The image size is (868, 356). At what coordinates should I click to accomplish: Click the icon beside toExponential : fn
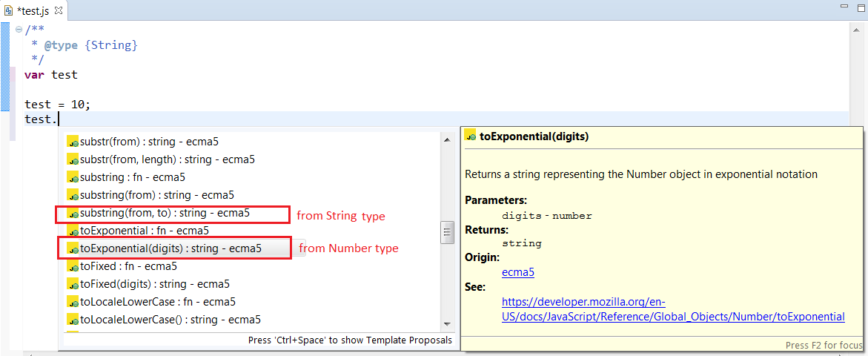(73, 231)
